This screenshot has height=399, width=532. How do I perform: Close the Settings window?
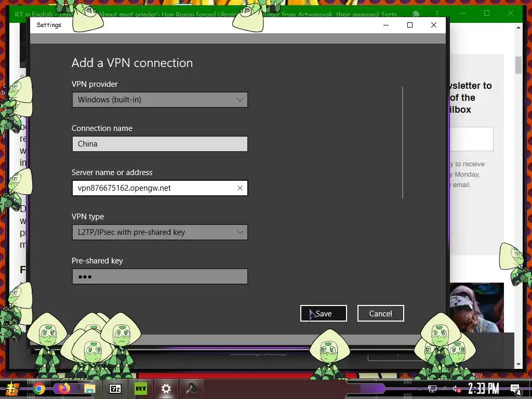coord(434,25)
